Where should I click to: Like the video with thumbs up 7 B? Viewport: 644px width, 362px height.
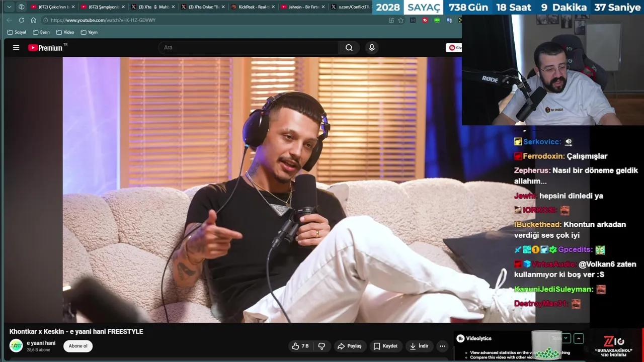pyautogui.click(x=300, y=346)
